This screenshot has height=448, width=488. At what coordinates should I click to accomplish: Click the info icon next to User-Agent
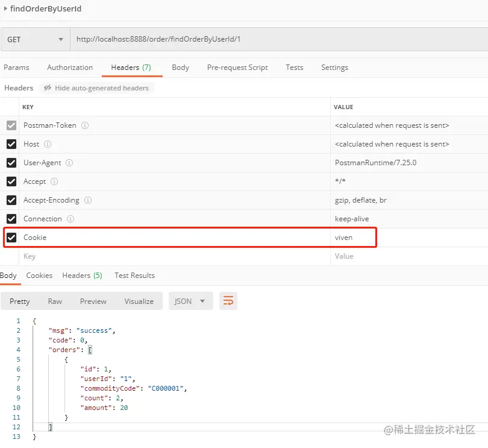[69, 163]
